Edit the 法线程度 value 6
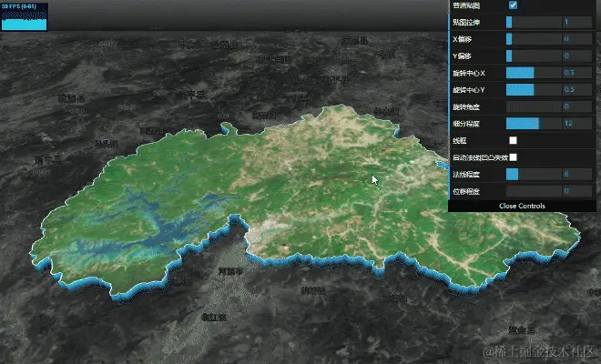 click(x=577, y=175)
